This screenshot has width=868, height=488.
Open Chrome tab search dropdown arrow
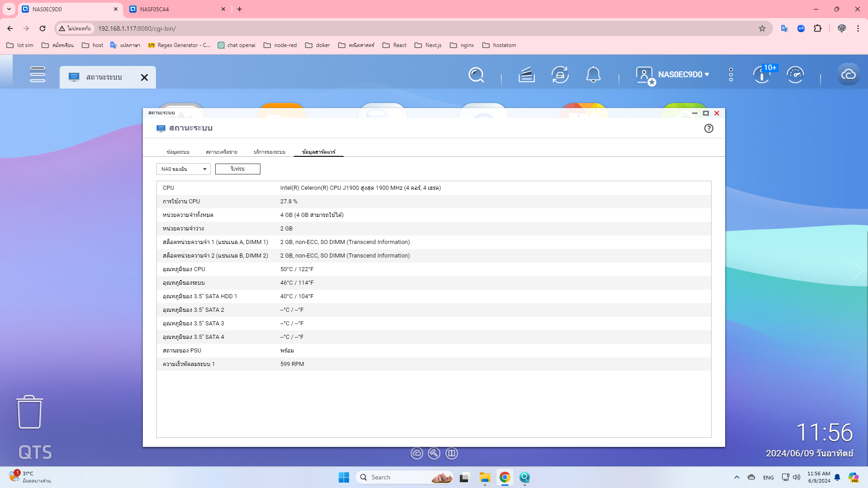pos(9,9)
